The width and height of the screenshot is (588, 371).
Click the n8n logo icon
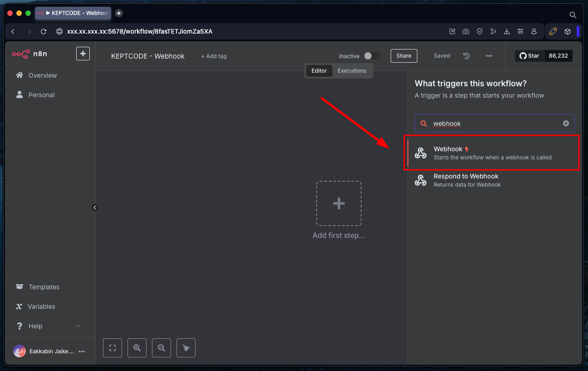[21, 54]
